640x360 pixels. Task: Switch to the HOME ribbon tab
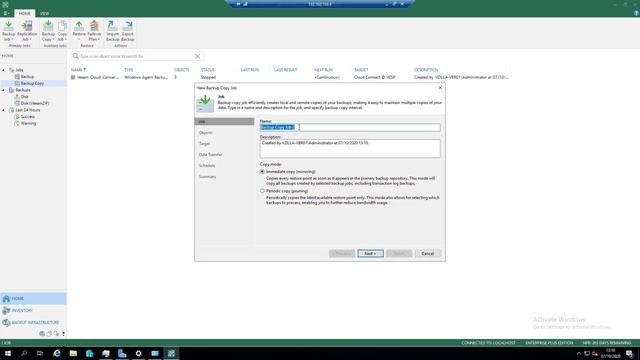pos(24,13)
